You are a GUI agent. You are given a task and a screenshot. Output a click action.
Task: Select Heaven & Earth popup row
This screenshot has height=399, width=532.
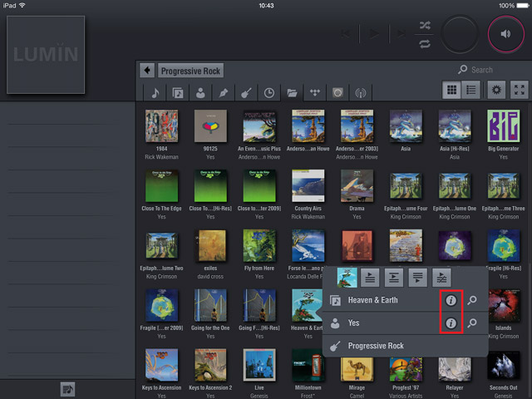(406, 300)
